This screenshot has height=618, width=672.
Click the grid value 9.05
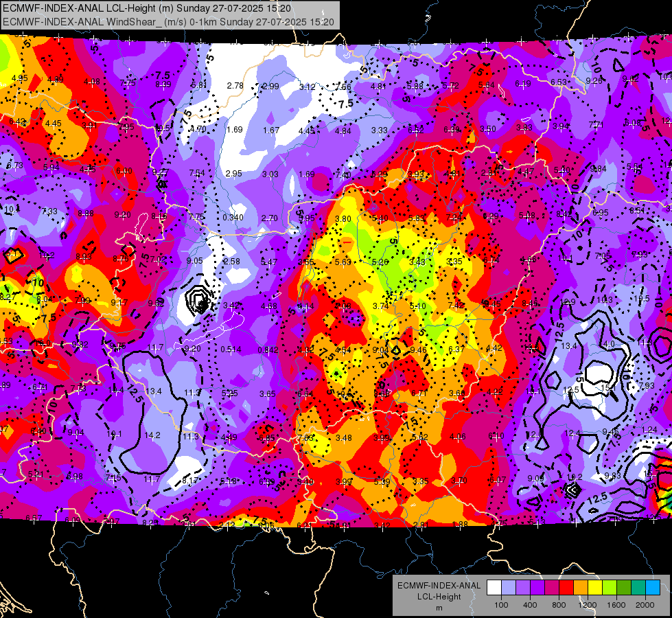(194, 261)
